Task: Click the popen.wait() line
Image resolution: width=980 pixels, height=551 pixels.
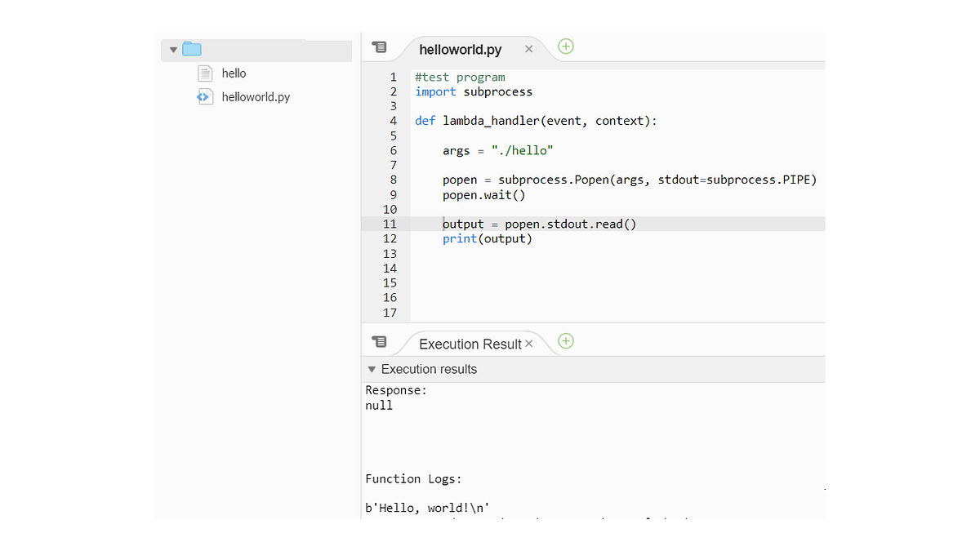Action: point(484,195)
